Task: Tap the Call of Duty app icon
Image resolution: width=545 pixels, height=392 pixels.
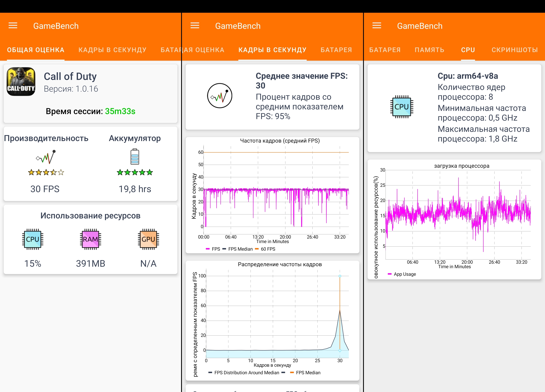Action: click(x=21, y=82)
